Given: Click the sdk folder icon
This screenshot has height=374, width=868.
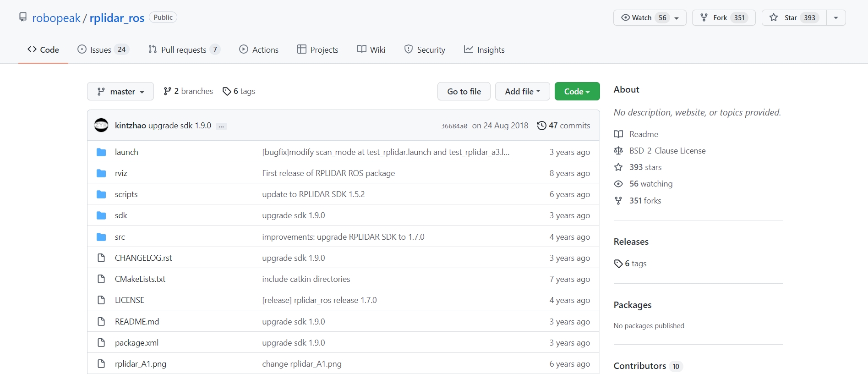Looking at the screenshot, I should pos(101,215).
